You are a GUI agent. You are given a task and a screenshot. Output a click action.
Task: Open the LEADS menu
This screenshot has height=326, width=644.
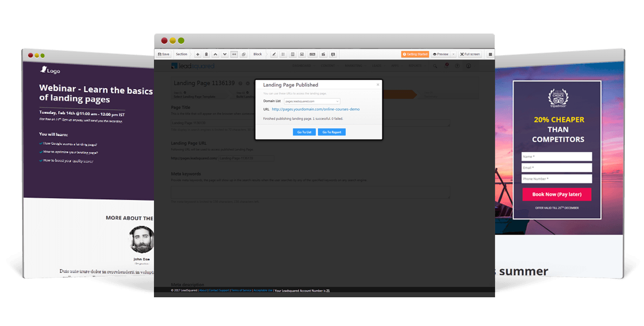pyautogui.click(x=376, y=66)
